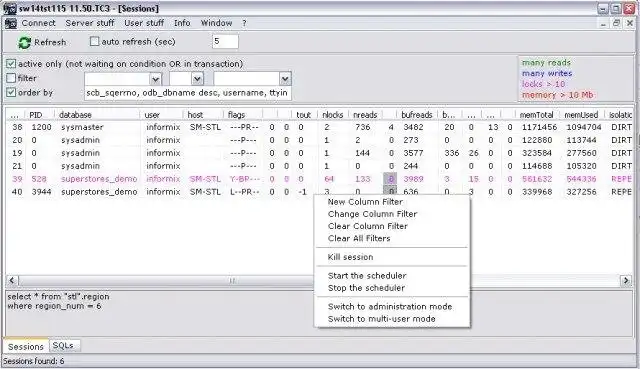Image resolution: width=640 pixels, height=369 pixels.
Task: Click the many reads legend label
Action: 546,63
